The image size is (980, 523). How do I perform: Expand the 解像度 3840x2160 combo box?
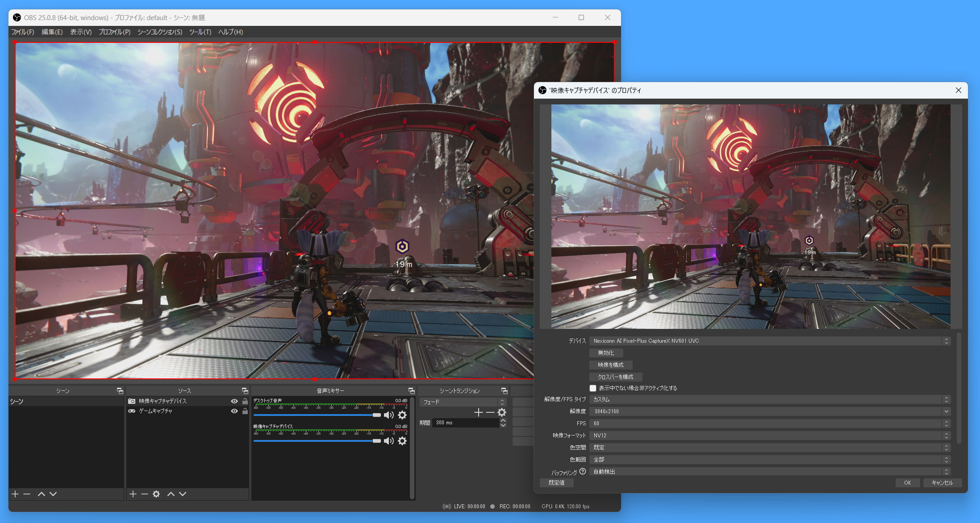tap(770, 411)
